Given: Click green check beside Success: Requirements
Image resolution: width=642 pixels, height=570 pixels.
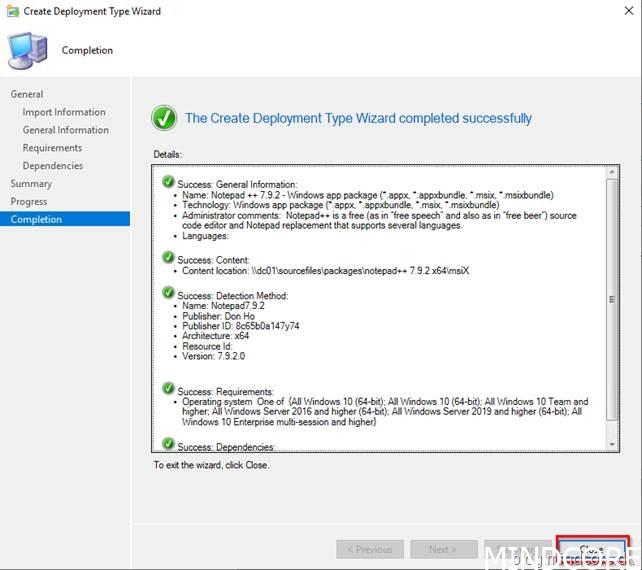Looking at the screenshot, I should [x=168, y=390].
